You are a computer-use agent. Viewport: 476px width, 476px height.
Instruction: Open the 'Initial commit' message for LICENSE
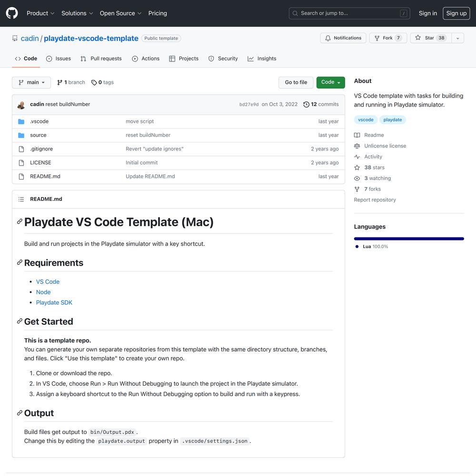[142, 163]
